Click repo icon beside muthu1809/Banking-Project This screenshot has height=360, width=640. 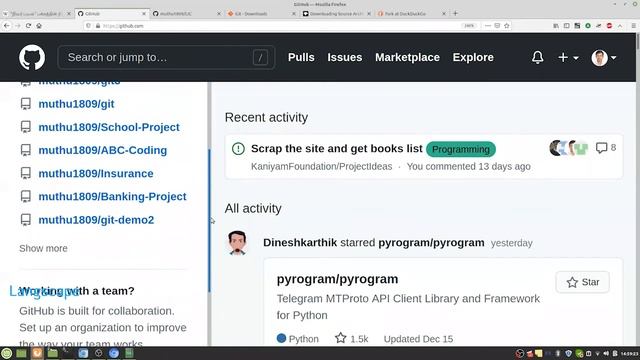pyautogui.click(x=26, y=197)
